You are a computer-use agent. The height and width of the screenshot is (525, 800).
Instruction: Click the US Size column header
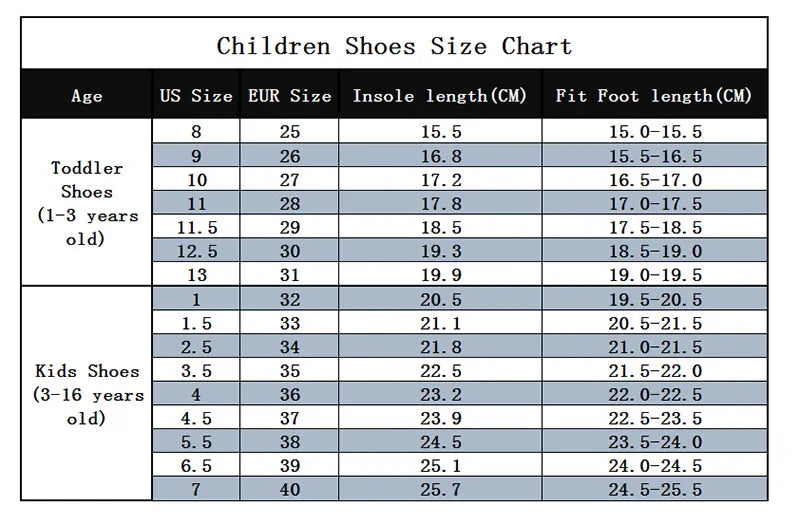(196, 96)
